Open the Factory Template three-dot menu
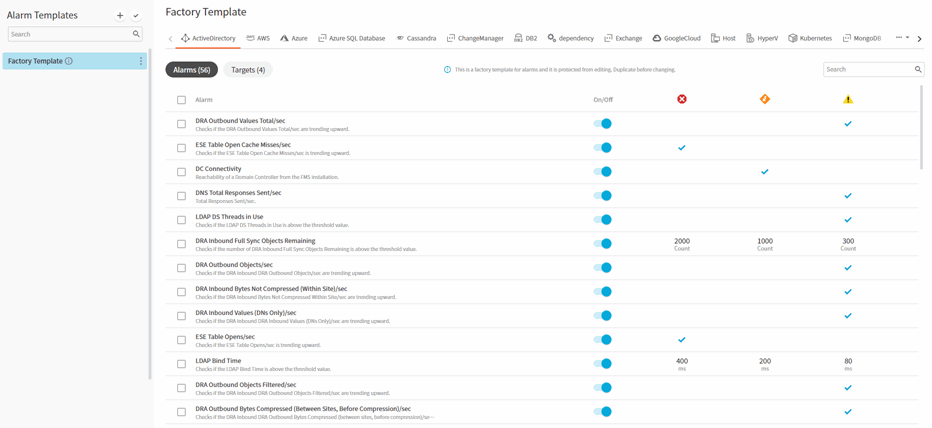 pos(141,61)
